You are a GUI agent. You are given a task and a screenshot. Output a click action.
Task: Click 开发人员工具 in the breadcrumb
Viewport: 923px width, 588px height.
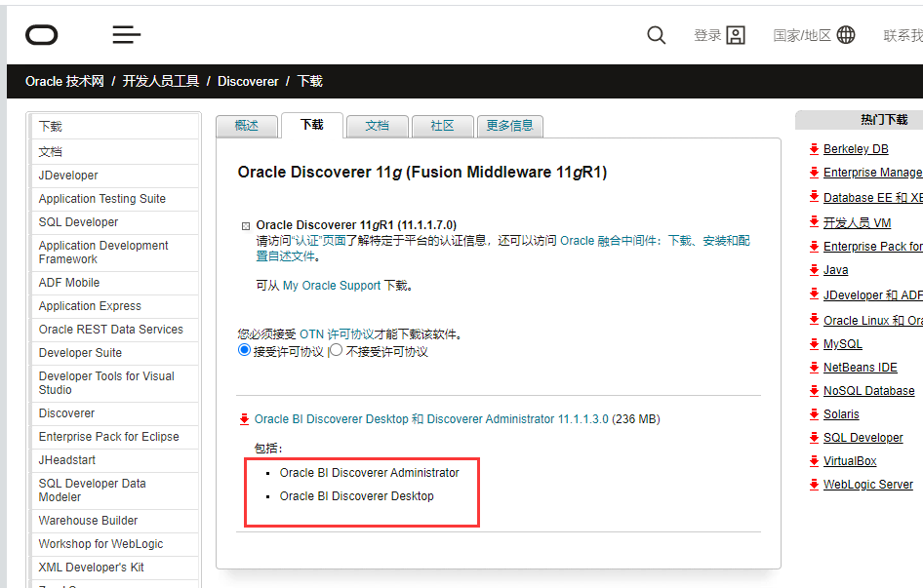click(161, 82)
